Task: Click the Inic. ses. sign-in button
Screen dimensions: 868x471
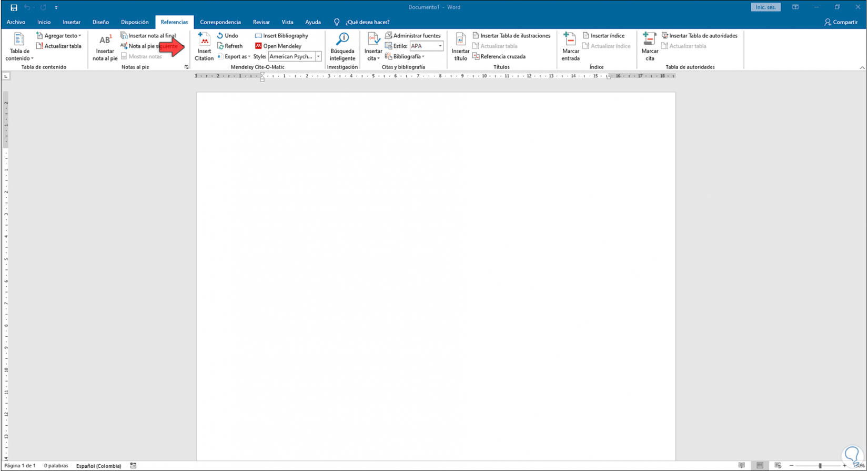Action: point(765,7)
